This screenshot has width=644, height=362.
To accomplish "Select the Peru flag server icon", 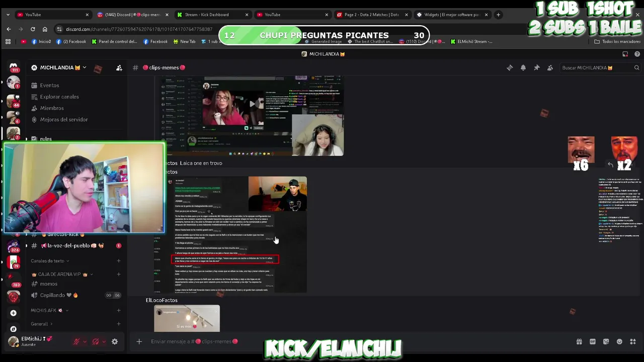I will point(14,262).
